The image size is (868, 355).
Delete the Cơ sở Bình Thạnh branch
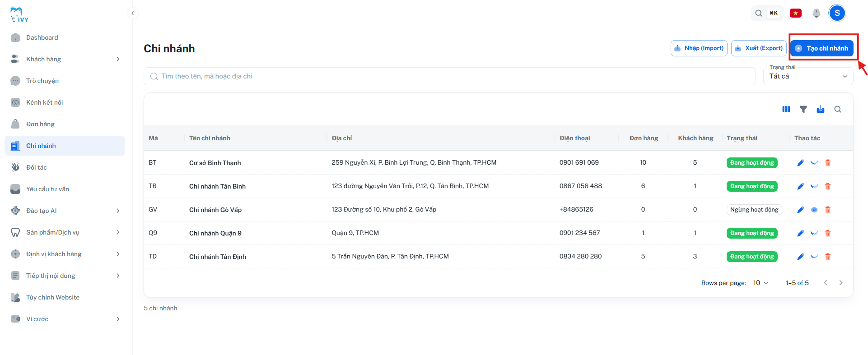click(828, 163)
